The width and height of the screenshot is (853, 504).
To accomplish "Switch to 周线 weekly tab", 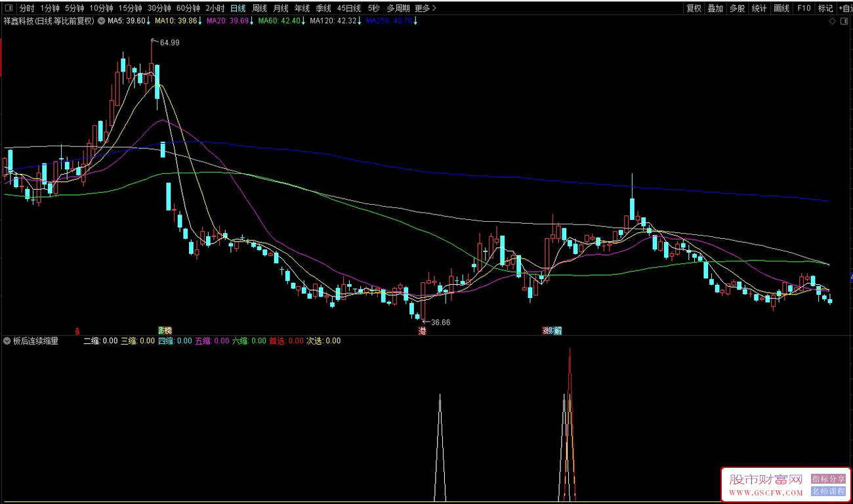I will click(x=259, y=9).
